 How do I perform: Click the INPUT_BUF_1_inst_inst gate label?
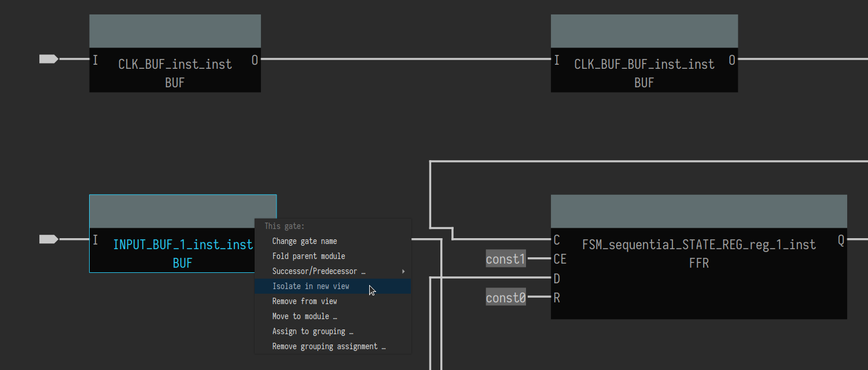(x=183, y=245)
